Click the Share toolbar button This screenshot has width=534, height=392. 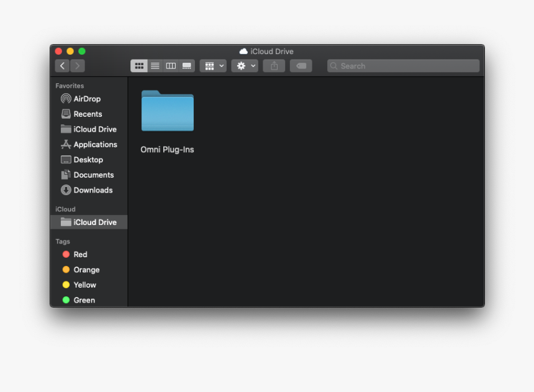pyautogui.click(x=274, y=66)
